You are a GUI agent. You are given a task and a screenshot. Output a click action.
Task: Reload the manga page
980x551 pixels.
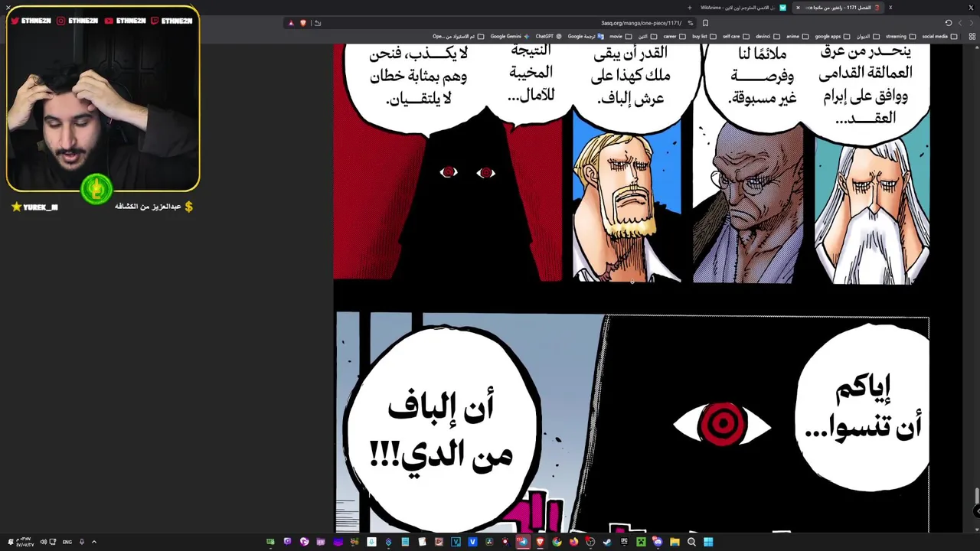point(949,23)
